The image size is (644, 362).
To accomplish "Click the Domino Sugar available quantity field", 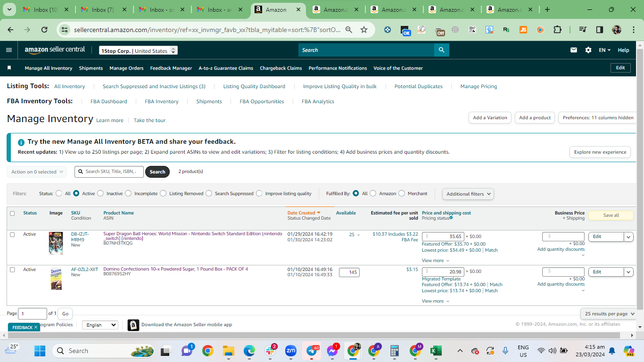I will pos(349,272).
